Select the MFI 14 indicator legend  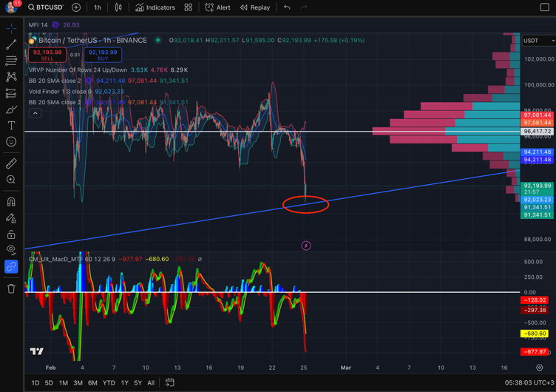[38, 25]
